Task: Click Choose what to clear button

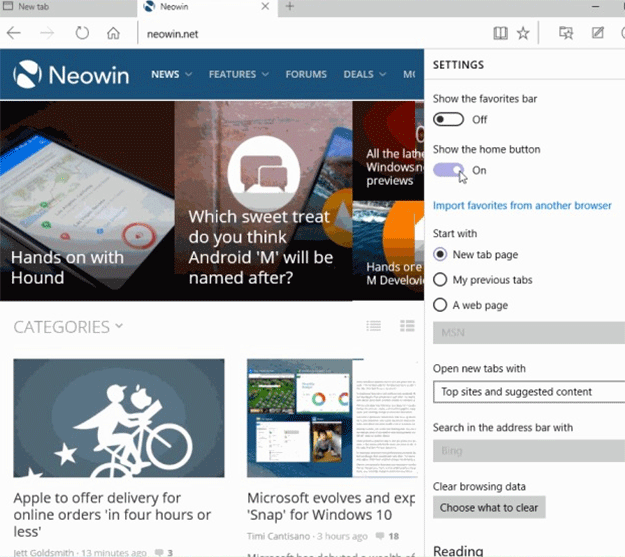Action: pos(489,507)
